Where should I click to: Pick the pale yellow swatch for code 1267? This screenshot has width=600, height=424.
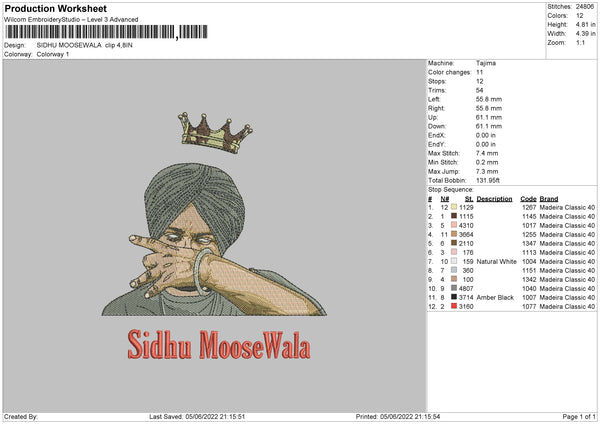[454, 207]
